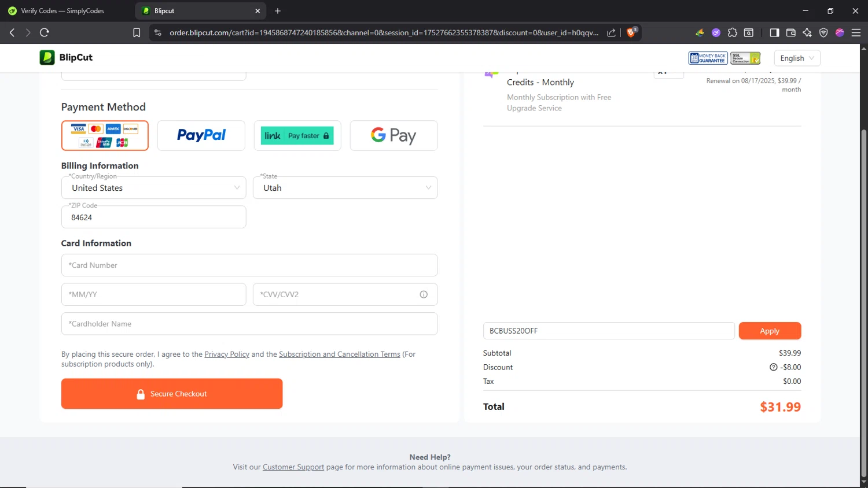Open site information icon in address bar
This screenshot has width=868, height=488.
(x=158, y=33)
